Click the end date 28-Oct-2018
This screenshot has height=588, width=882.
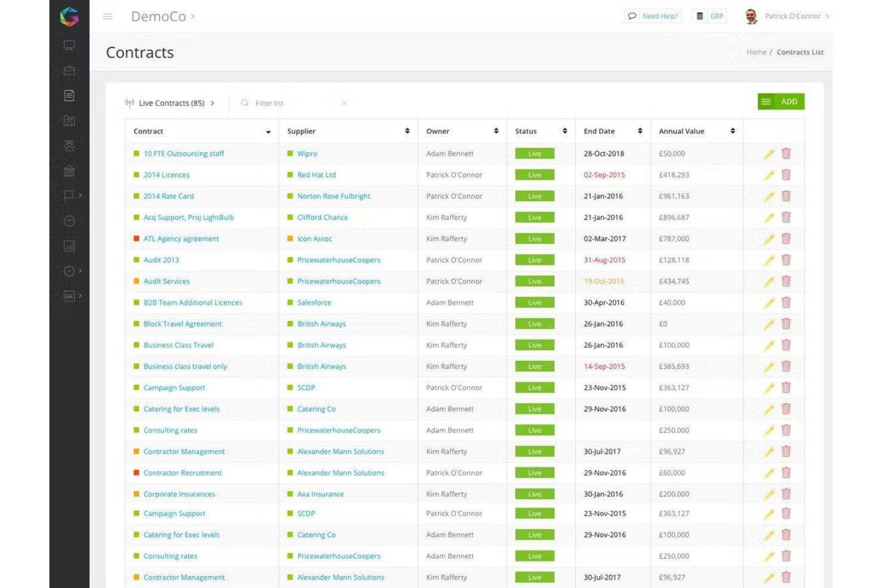coord(604,154)
